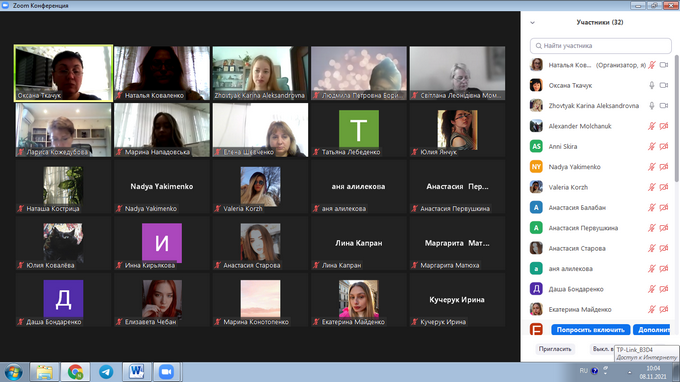Select Valeria Korzh tile in gallery
680x382 pixels.
pos(260,186)
